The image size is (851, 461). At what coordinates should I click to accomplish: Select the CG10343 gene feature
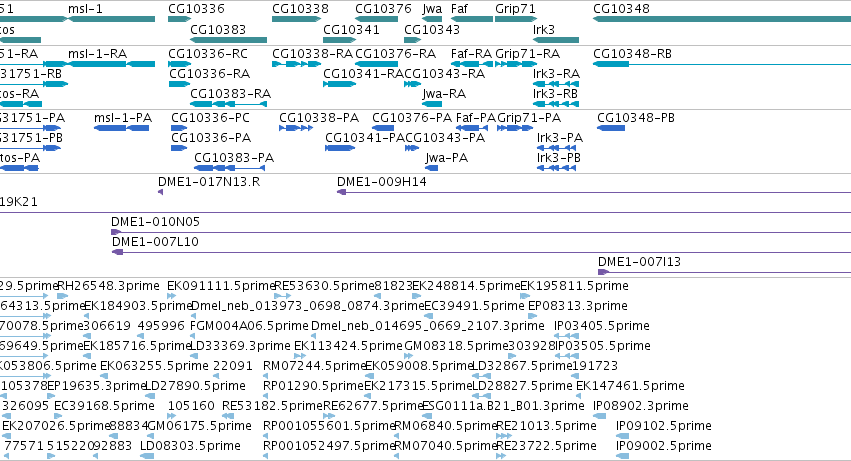coord(412,40)
